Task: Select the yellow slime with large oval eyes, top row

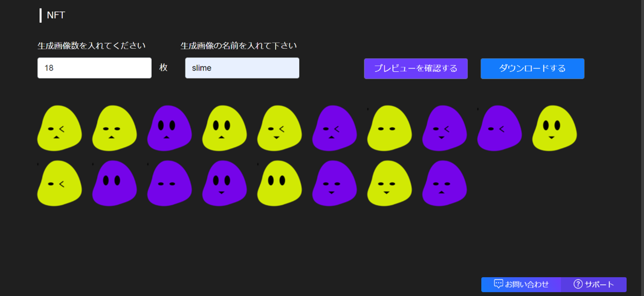Action: tap(224, 128)
